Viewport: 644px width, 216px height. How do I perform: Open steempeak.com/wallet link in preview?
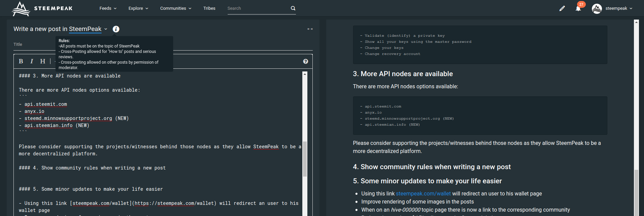click(423, 194)
